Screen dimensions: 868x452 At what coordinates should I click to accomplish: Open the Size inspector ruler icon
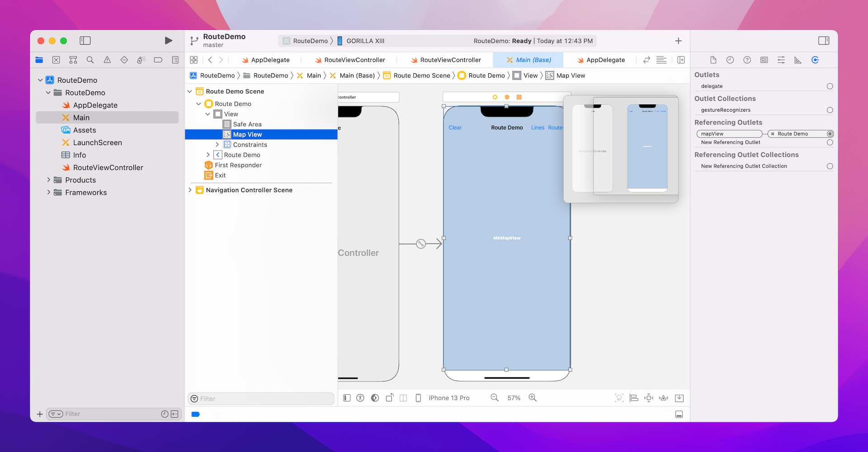pyautogui.click(x=798, y=60)
